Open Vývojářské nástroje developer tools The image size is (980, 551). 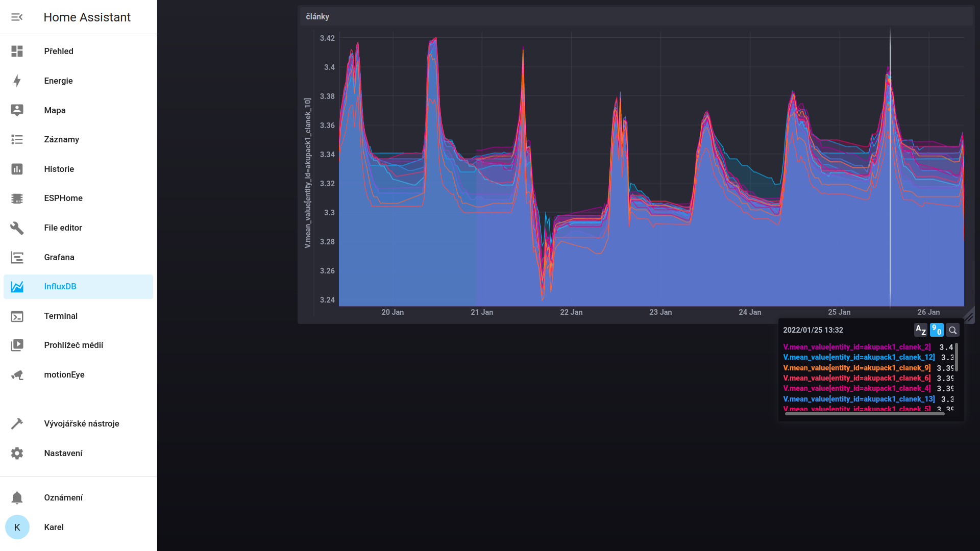pyautogui.click(x=82, y=424)
